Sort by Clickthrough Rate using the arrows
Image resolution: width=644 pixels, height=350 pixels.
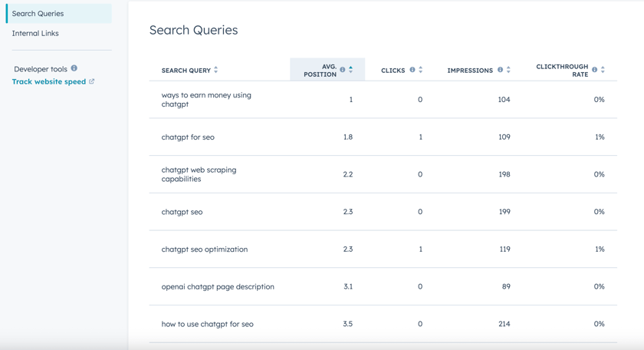603,70
